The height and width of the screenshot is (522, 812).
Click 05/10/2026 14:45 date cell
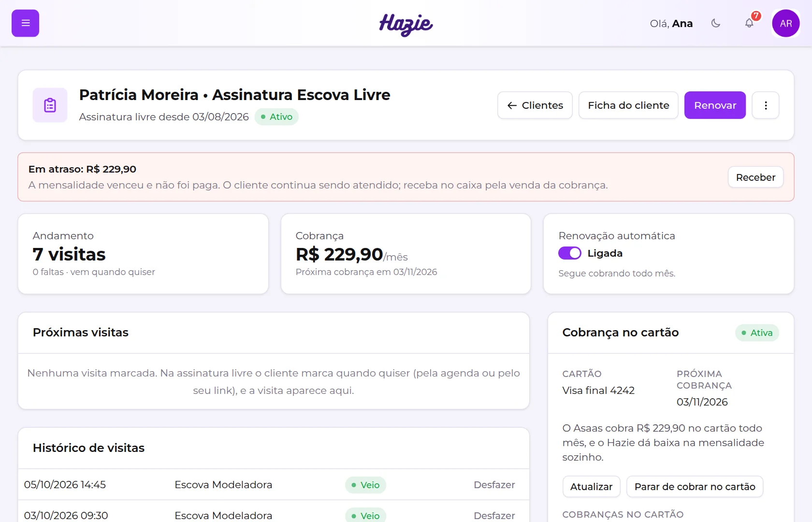(x=65, y=485)
